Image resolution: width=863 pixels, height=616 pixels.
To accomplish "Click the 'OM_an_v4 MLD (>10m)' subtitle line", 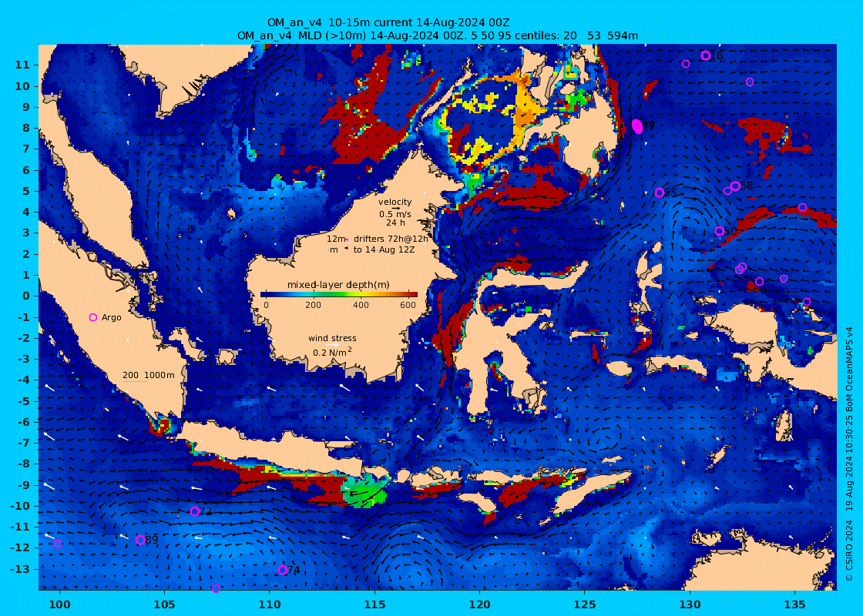I will [438, 35].
